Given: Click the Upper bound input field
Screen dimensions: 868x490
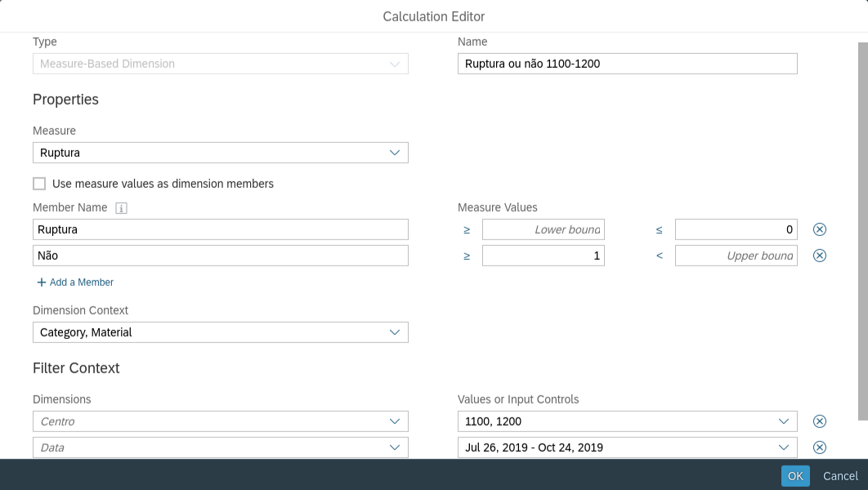Looking at the screenshot, I should click(x=736, y=256).
